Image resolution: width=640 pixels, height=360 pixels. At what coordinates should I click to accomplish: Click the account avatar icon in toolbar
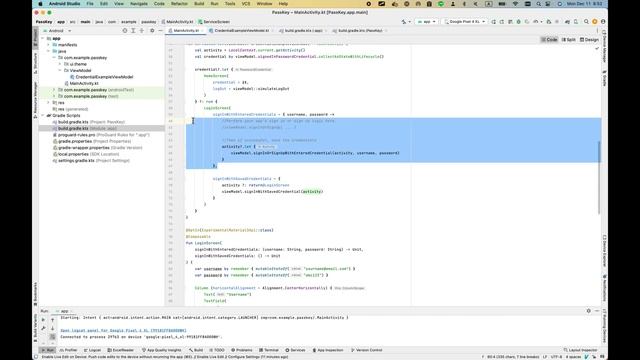click(603, 22)
